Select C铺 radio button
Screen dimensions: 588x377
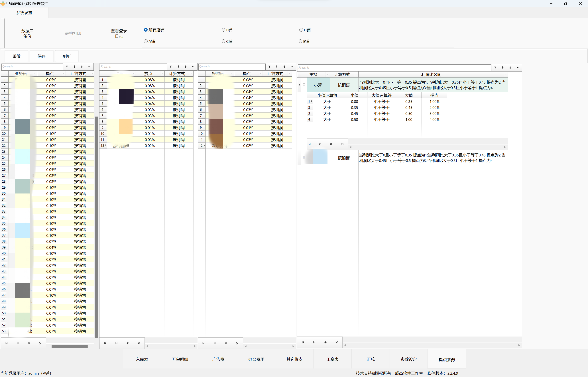[227, 41]
